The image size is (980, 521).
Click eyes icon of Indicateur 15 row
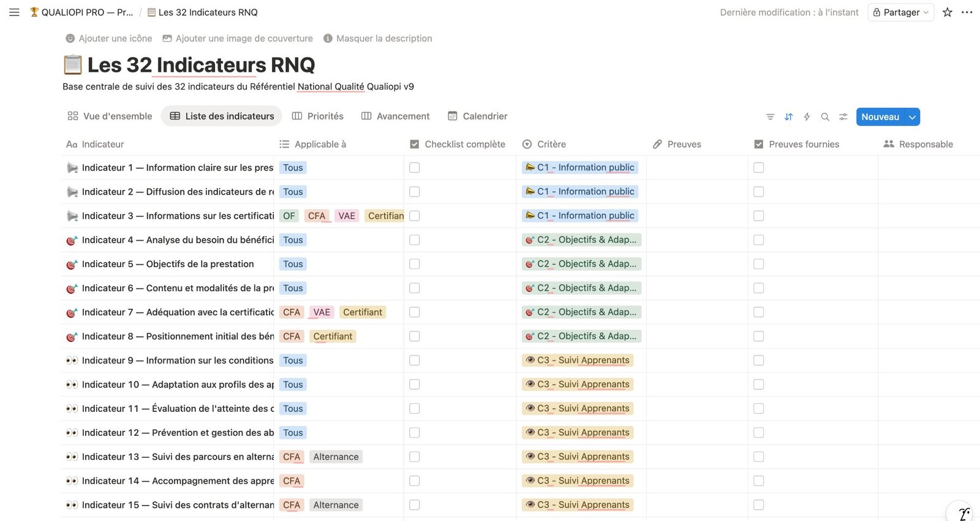[x=72, y=505]
